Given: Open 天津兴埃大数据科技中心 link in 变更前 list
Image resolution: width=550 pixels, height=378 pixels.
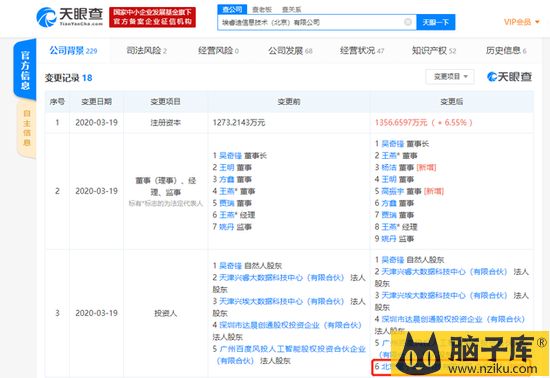Looking at the screenshot, I should pyautogui.click(x=282, y=302).
